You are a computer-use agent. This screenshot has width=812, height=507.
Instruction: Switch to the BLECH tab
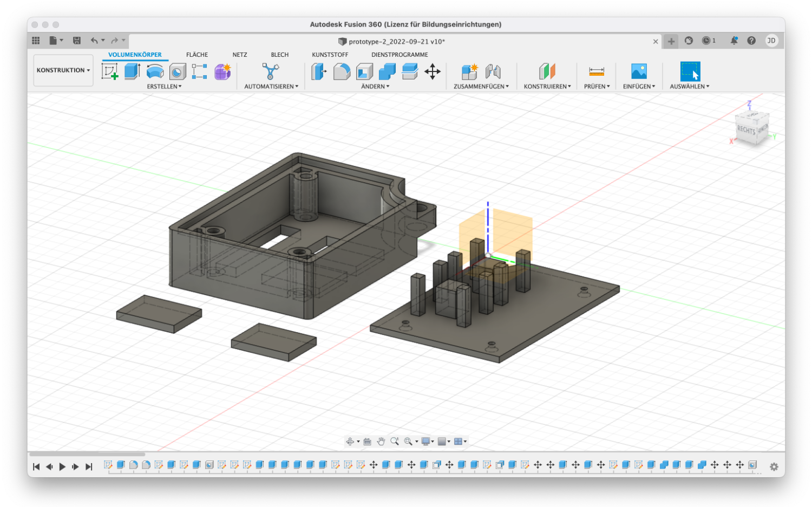[280, 55]
